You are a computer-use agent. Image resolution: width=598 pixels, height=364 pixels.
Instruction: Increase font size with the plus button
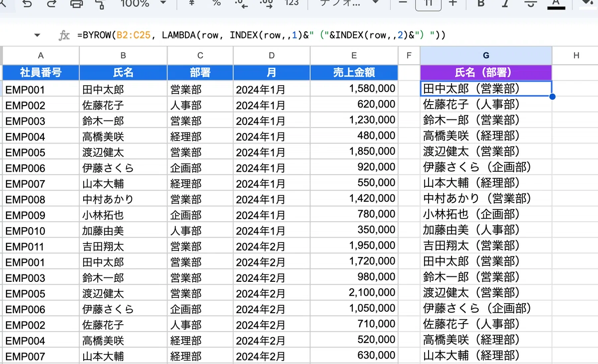452,3
